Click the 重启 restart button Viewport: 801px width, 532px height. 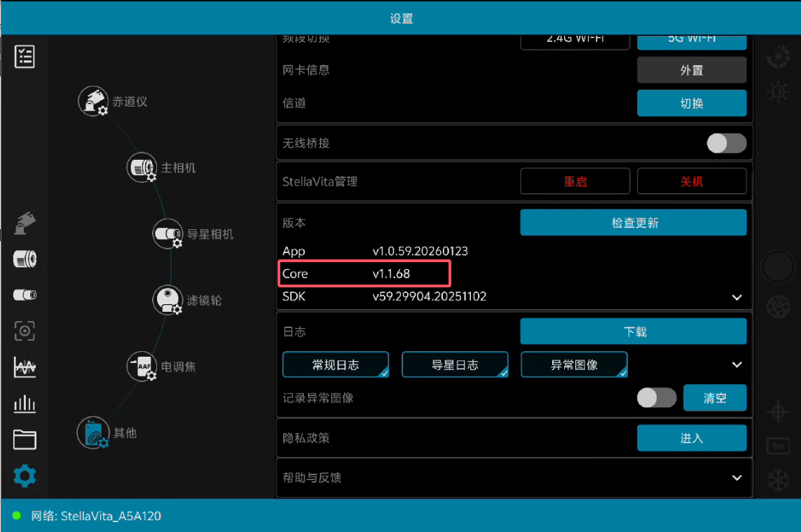575,181
